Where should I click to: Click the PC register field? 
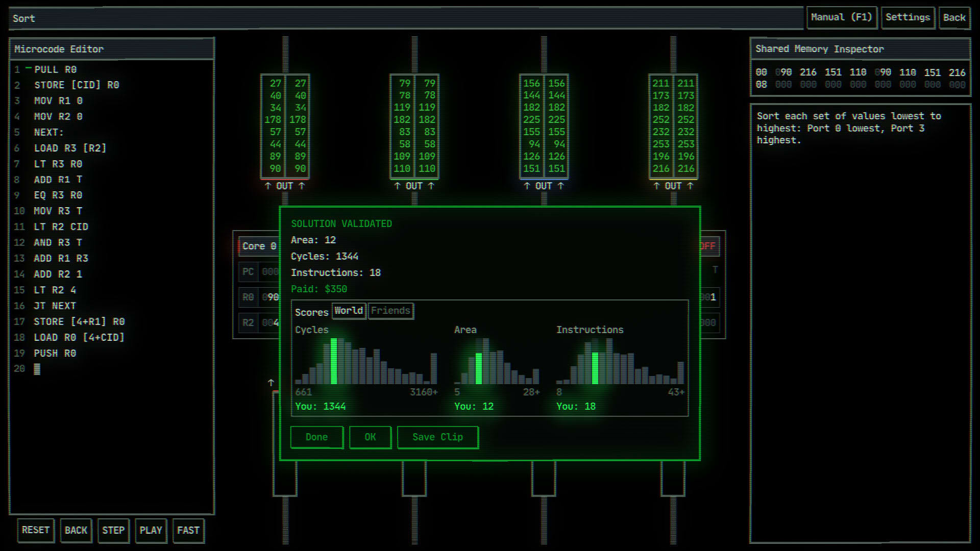click(259, 272)
